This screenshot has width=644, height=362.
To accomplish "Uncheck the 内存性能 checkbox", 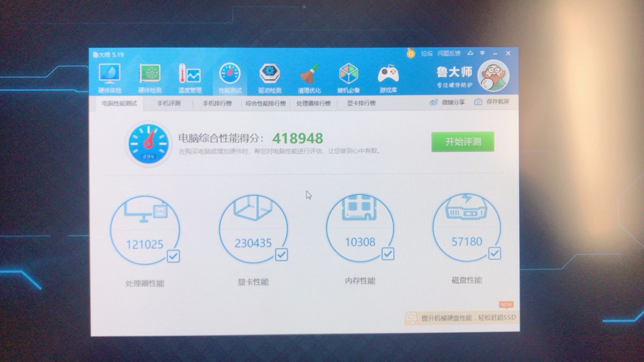I will pyautogui.click(x=388, y=254).
